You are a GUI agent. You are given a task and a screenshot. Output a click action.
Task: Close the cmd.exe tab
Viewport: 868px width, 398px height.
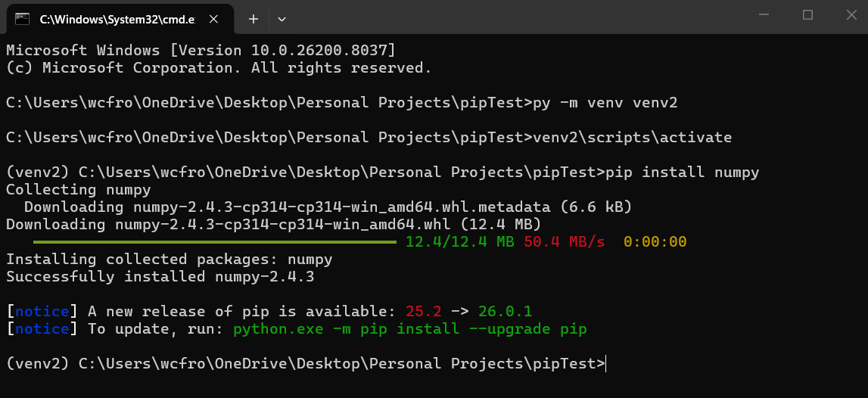(x=219, y=19)
